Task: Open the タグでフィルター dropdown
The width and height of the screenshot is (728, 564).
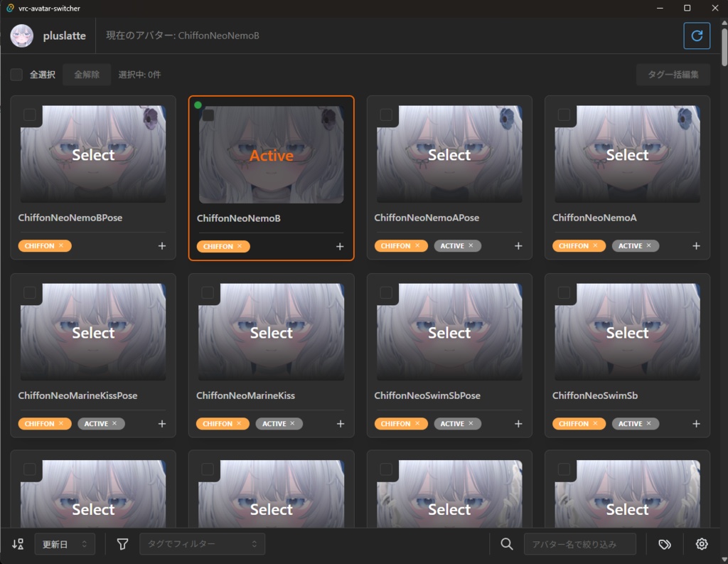Action: tap(203, 543)
